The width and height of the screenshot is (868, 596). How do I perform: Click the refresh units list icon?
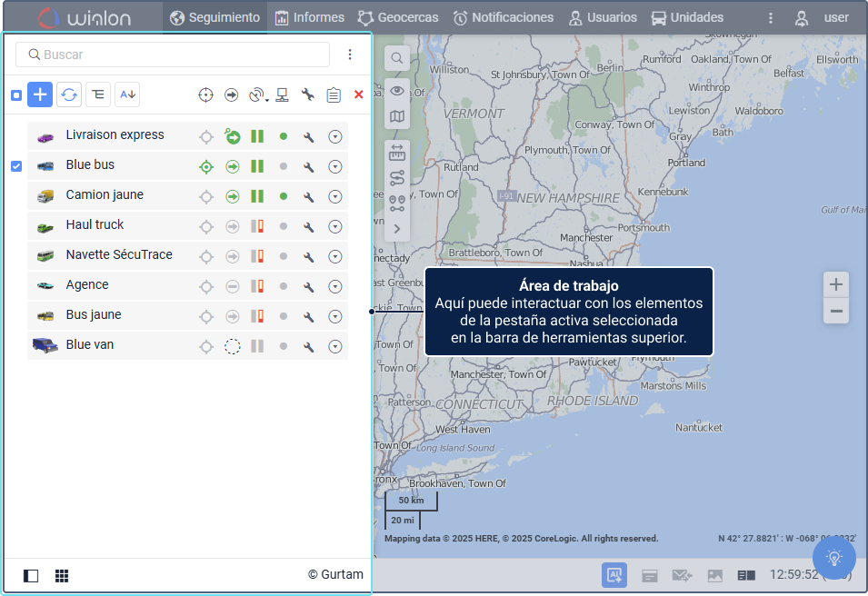pyautogui.click(x=69, y=94)
